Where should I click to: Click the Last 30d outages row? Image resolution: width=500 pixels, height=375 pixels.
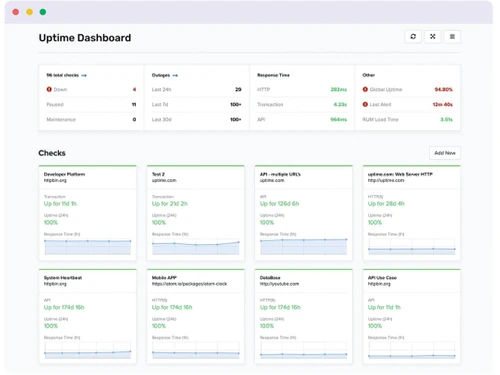pos(196,119)
